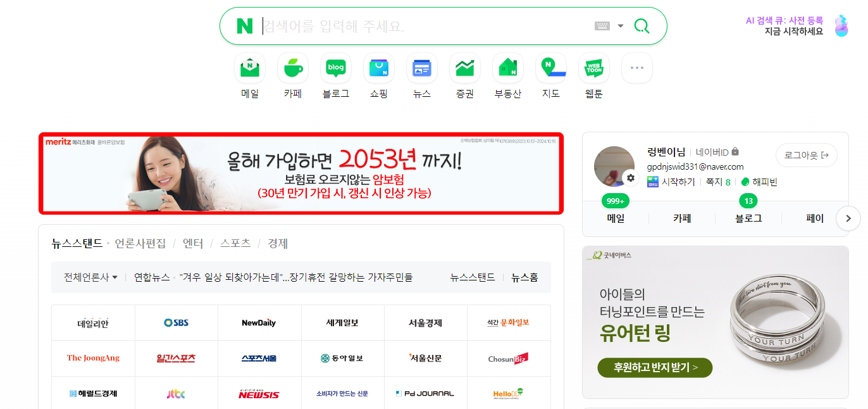Switch to the 엔터 tab

[x=193, y=244]
